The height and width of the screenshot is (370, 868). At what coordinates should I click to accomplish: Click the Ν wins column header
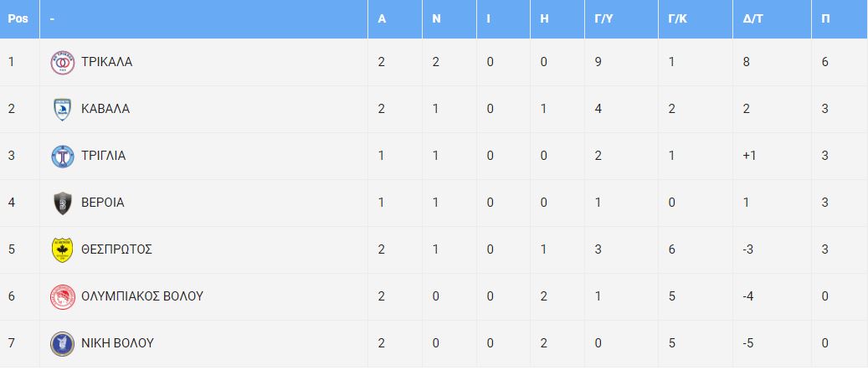436,18
